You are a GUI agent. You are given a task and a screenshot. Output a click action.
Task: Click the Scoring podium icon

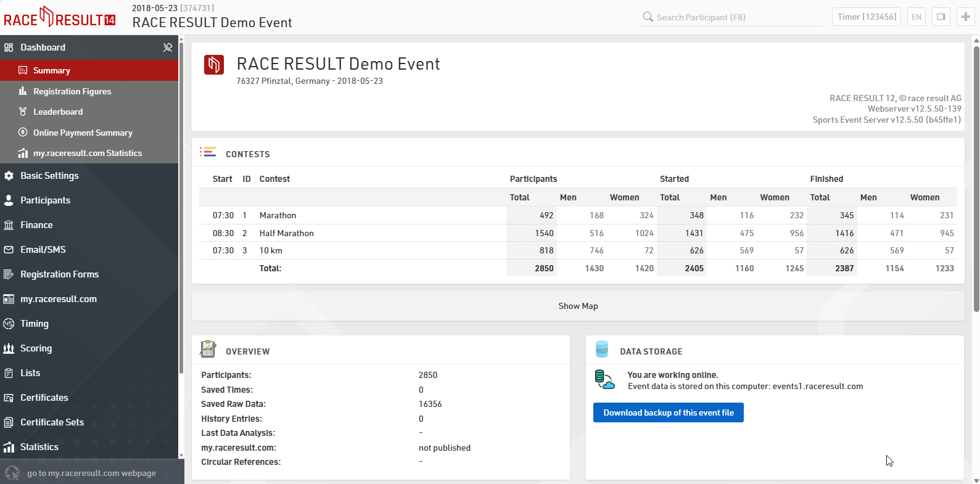(9, 348)
